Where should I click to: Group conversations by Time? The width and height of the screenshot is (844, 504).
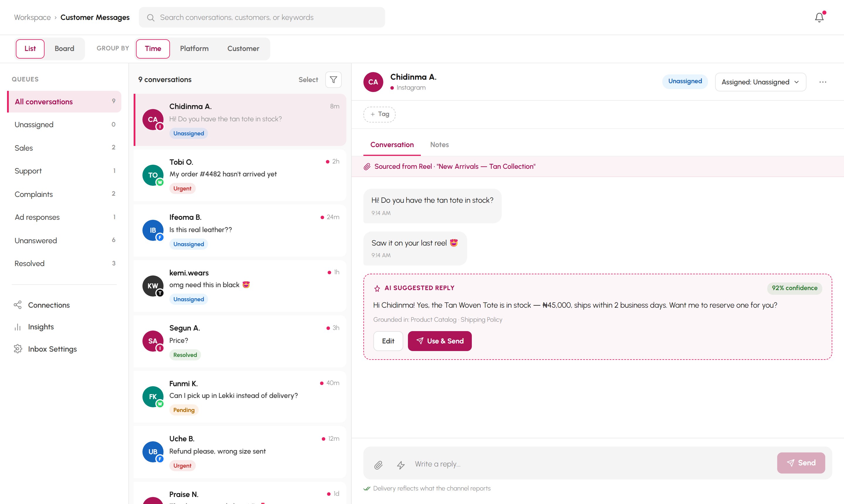coord(153,49)
